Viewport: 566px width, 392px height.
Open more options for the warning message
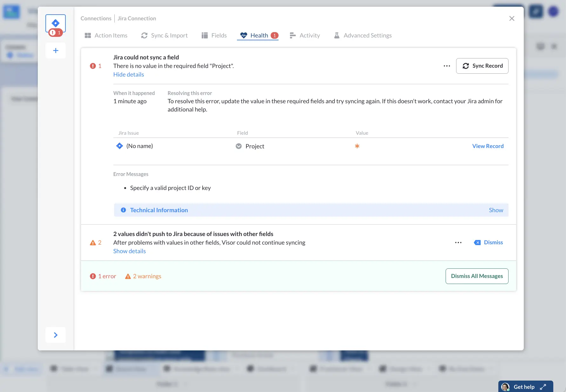pos(458,242)
